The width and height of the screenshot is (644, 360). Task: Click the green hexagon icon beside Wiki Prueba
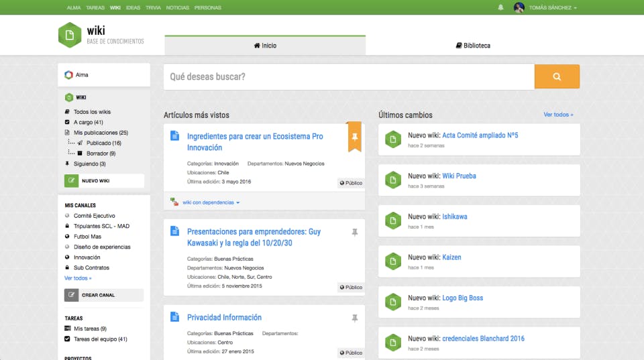(393, 180)
